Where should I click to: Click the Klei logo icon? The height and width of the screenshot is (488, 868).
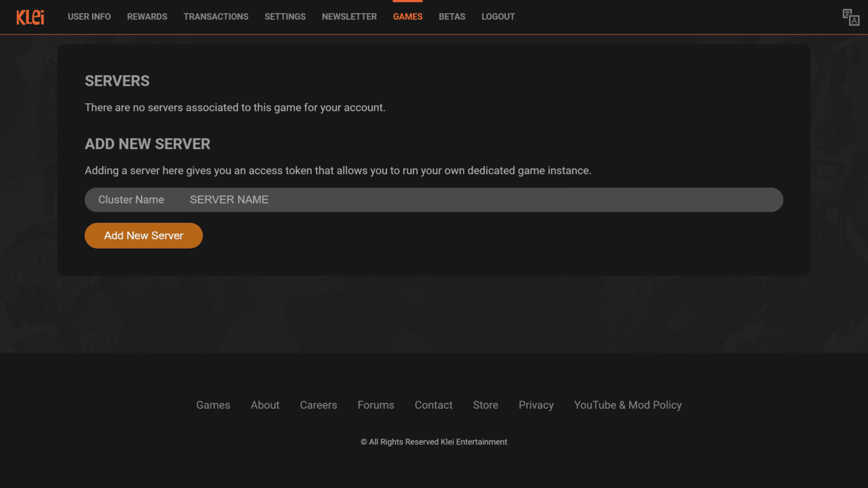(x=30, y=16)
